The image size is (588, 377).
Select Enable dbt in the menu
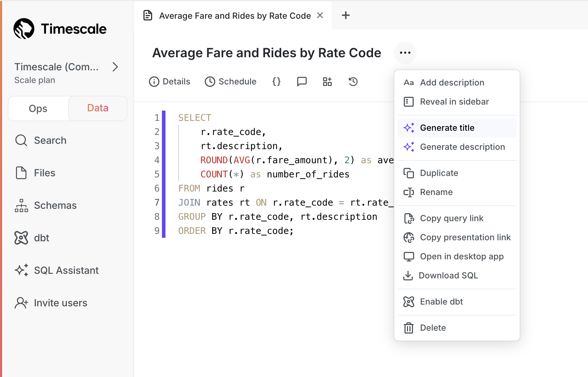(441, 302)
